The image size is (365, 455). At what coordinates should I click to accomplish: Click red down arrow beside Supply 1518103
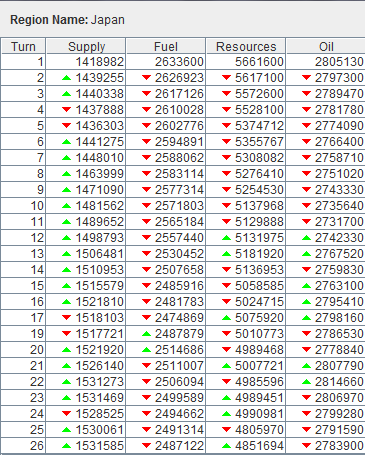(67, 318)
